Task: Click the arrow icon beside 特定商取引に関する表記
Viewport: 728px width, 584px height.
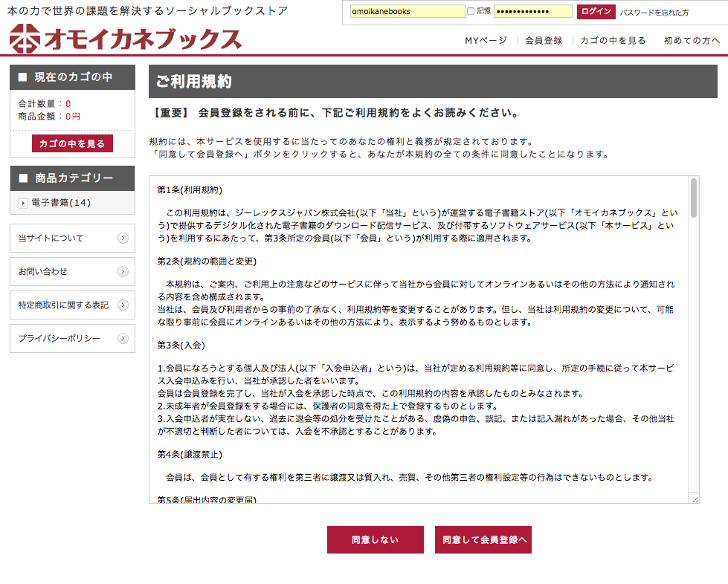Action: click(123, 305)
